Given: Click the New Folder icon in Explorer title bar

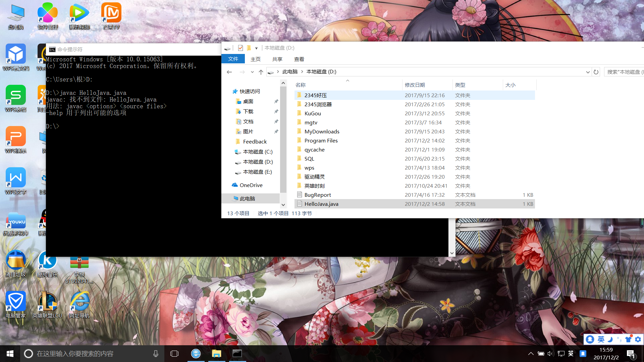Looking at the screenshot, I should coord(249,48).
